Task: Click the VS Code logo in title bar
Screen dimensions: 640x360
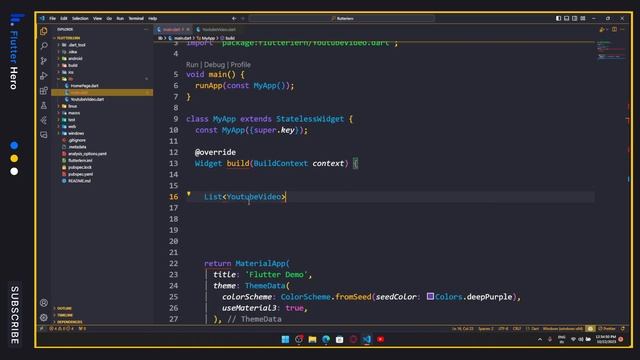Action: tap(42, 18)
